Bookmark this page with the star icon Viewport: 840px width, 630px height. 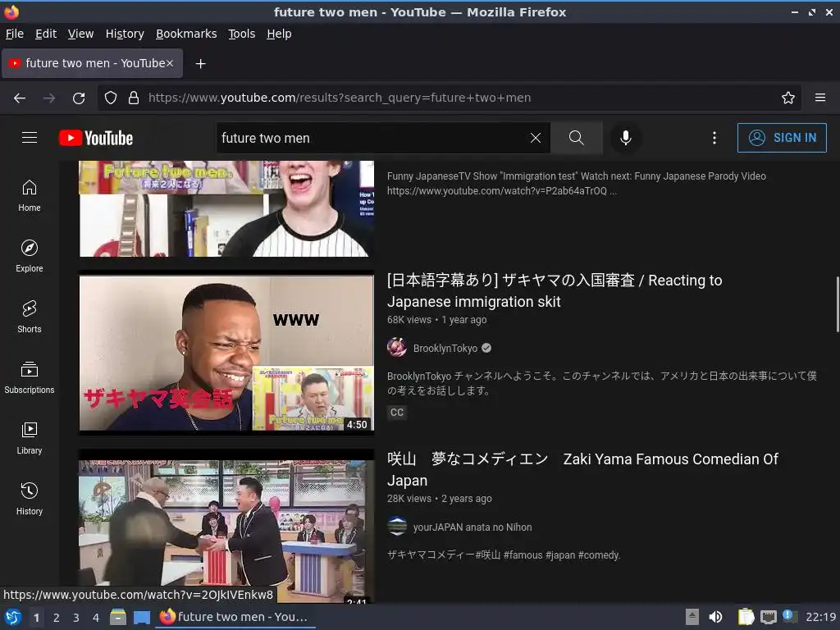tap(788, 98)
